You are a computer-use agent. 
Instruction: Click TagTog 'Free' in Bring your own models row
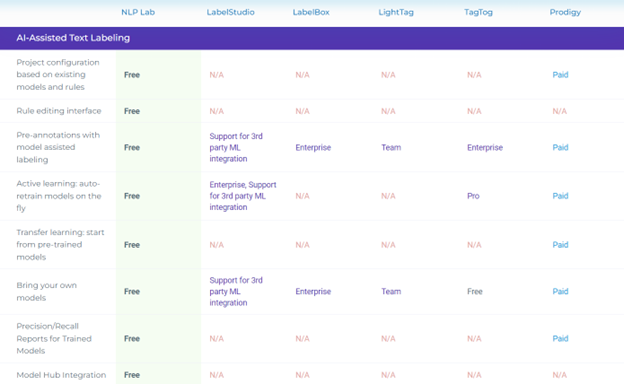point(475,291)
